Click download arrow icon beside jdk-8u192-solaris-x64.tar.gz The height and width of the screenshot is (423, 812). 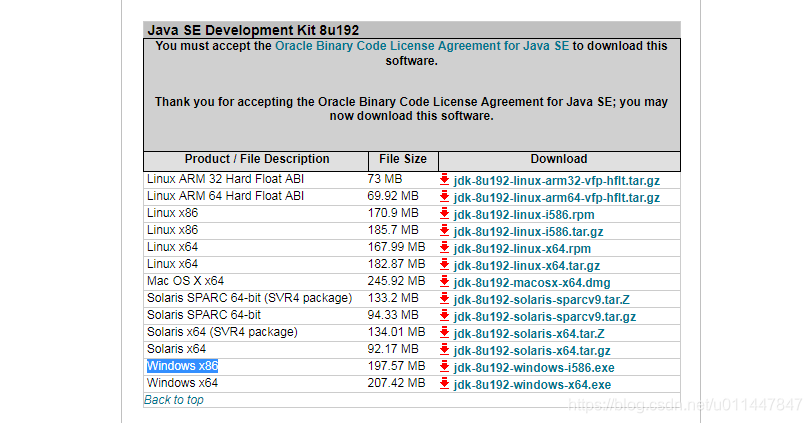tap(444, 350)
